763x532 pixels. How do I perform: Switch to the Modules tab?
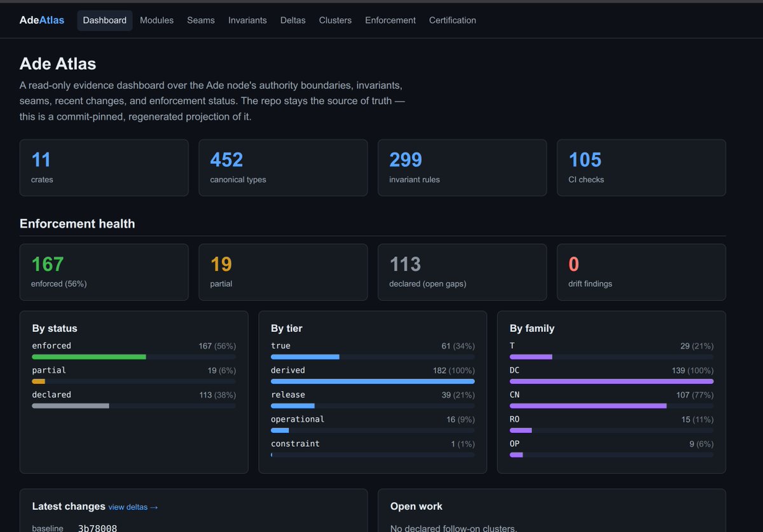pos(156,20)
